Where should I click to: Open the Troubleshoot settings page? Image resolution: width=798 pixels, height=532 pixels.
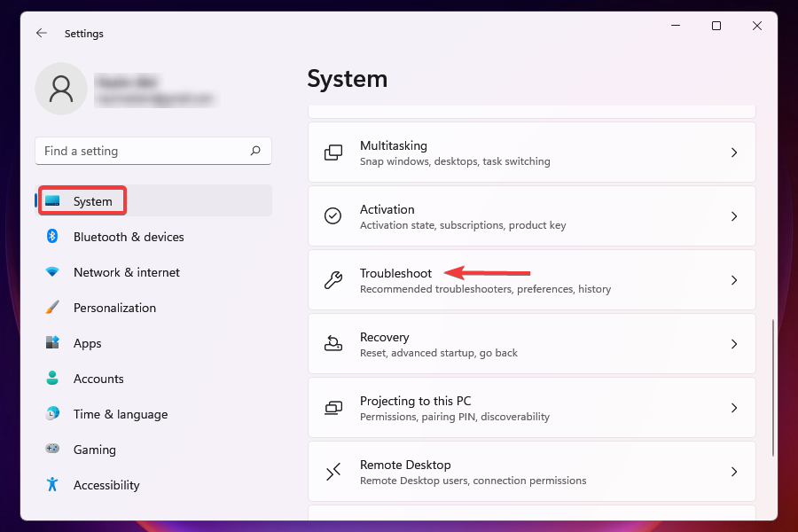(x=532, y=279)
